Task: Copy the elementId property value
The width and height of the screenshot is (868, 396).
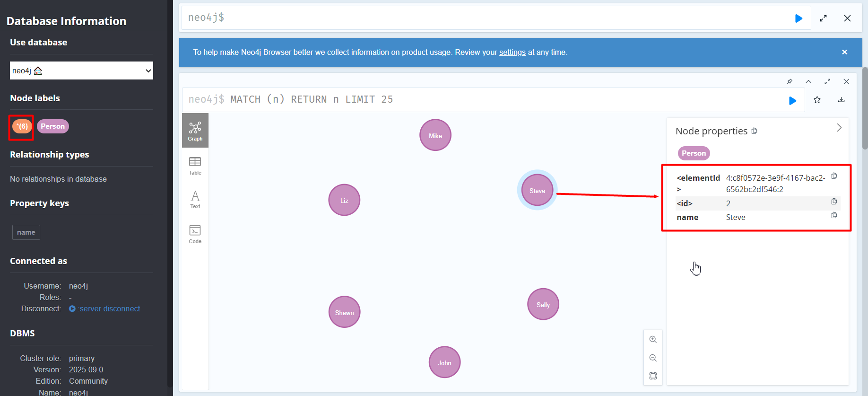Action: tap(834, 176)
